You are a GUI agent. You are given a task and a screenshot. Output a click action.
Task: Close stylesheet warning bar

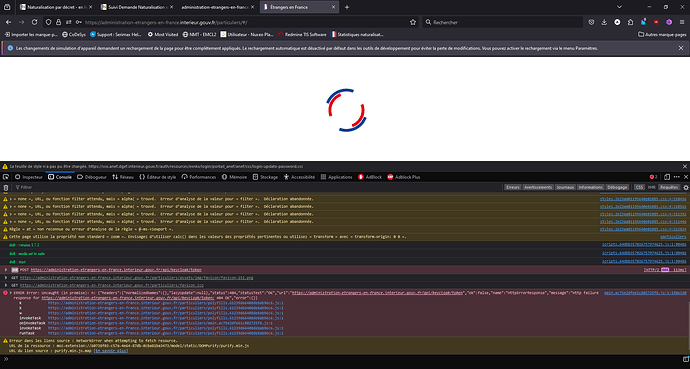pos(685,166)
